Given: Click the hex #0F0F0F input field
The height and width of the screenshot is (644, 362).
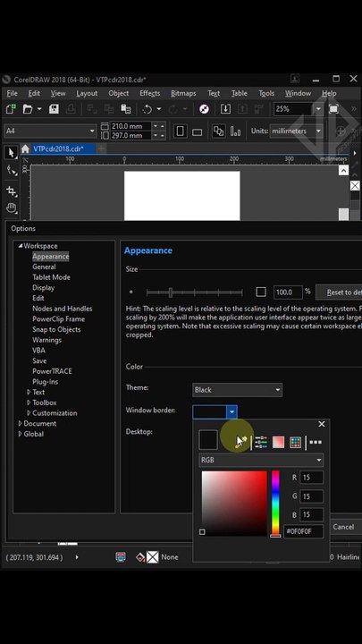Looking at the screenshot, I should click(x=303, y=531).
